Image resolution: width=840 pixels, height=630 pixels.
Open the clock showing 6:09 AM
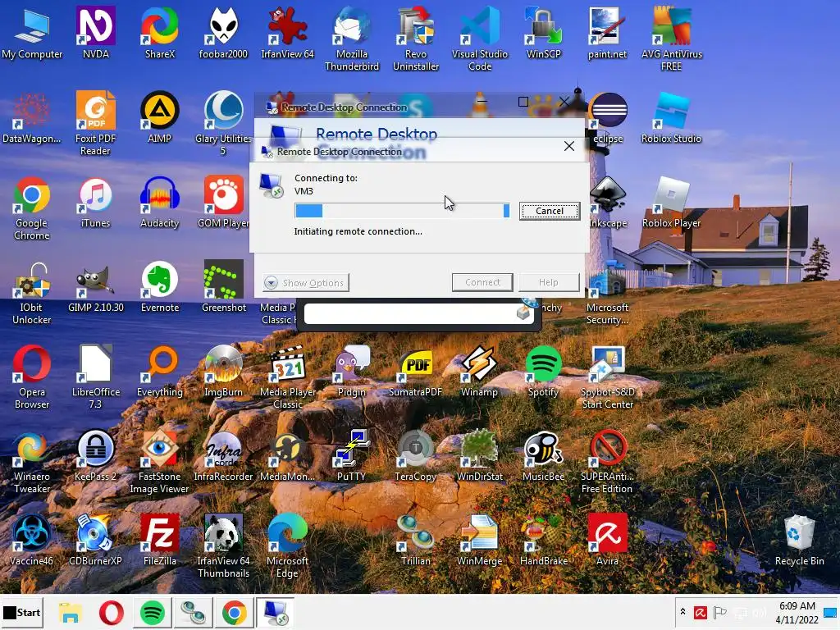[x=797, y=612]
